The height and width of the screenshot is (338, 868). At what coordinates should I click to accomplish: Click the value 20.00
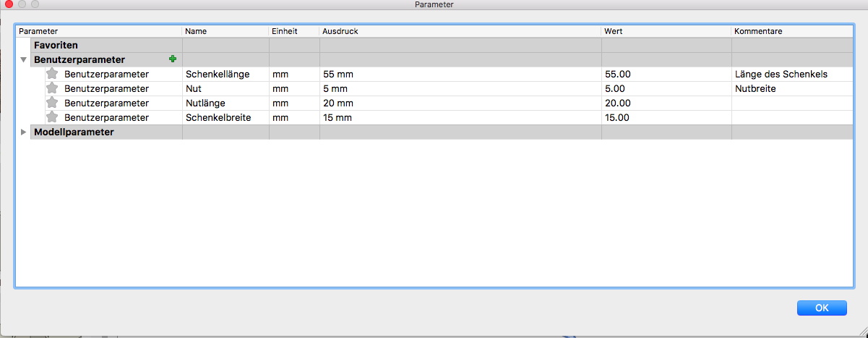tap(666, 103)
